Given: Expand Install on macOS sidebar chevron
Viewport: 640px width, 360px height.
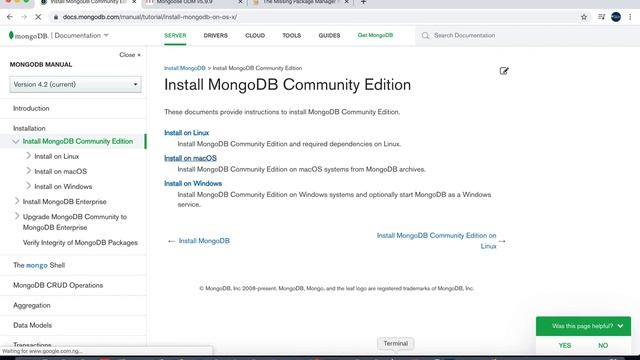Looking at the screenshot, I should click(28, 171).
